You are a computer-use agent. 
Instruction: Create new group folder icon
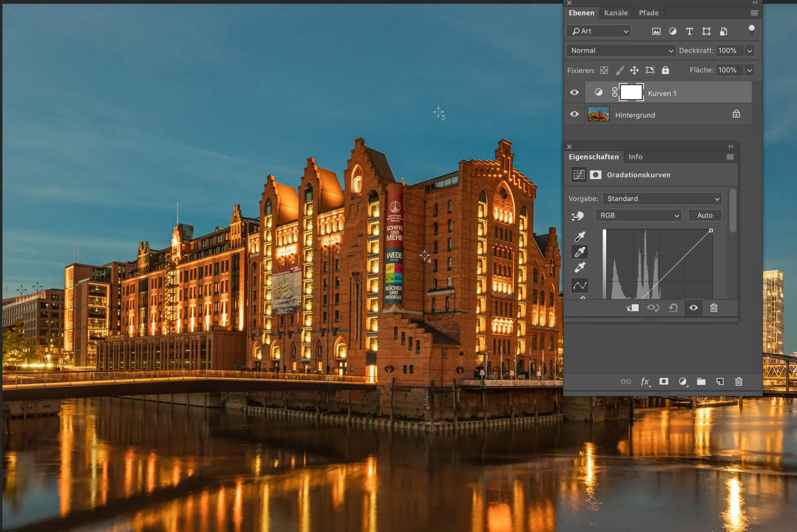[x=701, y=381]
